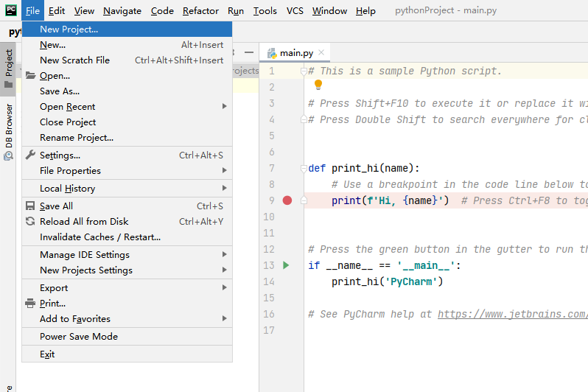Click the Reload All from Disk refresh icon

coord(30,221)
